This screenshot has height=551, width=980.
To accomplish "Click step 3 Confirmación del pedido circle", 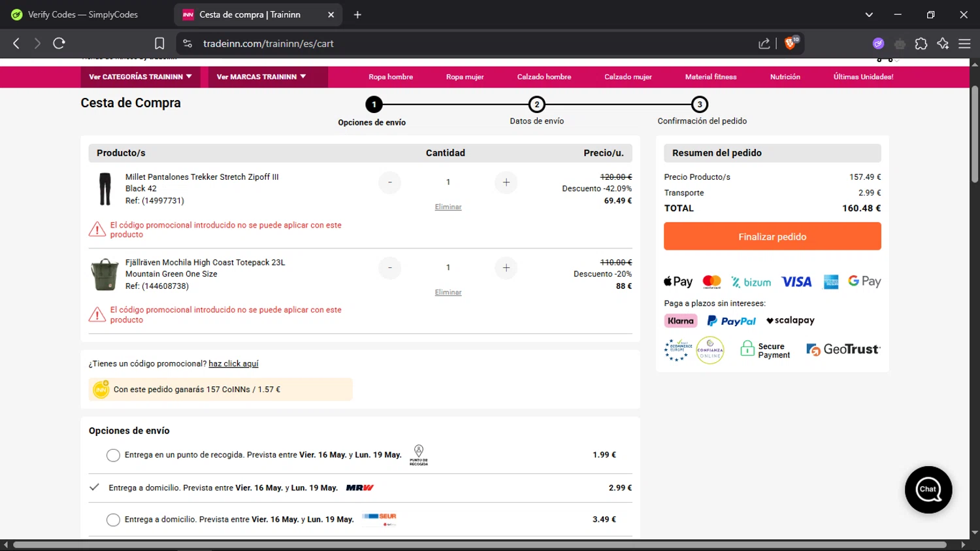I will (x=700, y=104).
